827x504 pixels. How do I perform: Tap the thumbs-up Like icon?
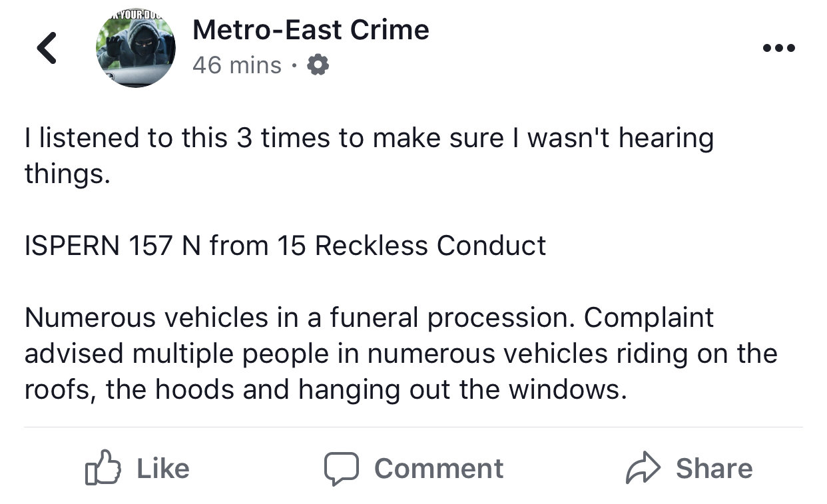point(104,467)
